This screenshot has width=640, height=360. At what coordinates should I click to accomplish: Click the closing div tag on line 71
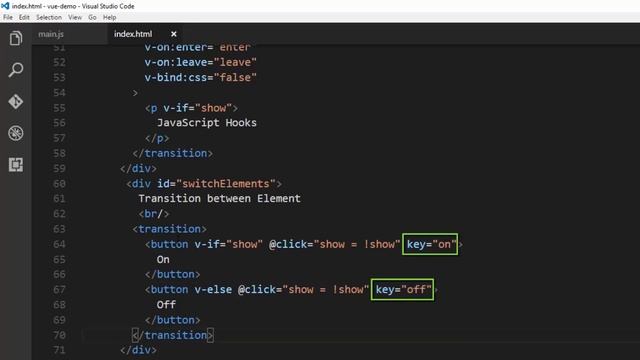tap(138, 350)
